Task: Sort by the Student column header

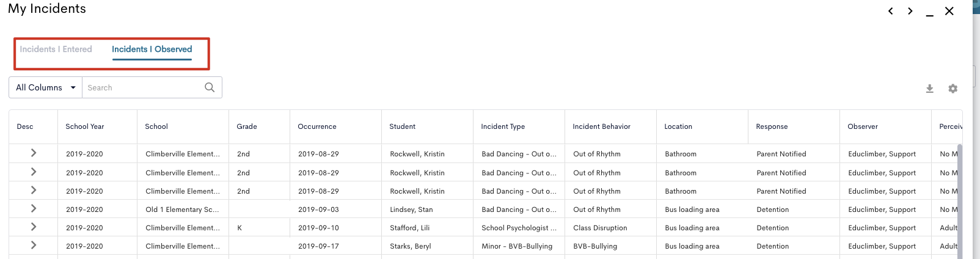Action: [x=402, y=126]
